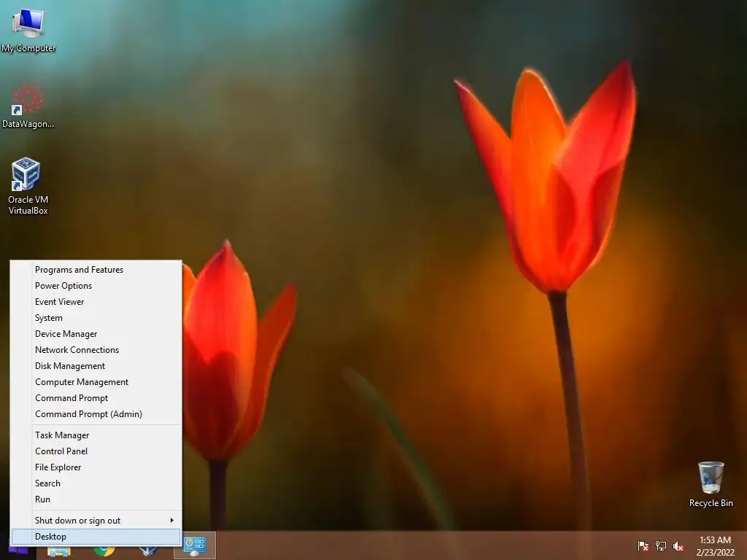747x560 pixels.
Task: Open the Control Panel taskbar icon
Action: 194,546
